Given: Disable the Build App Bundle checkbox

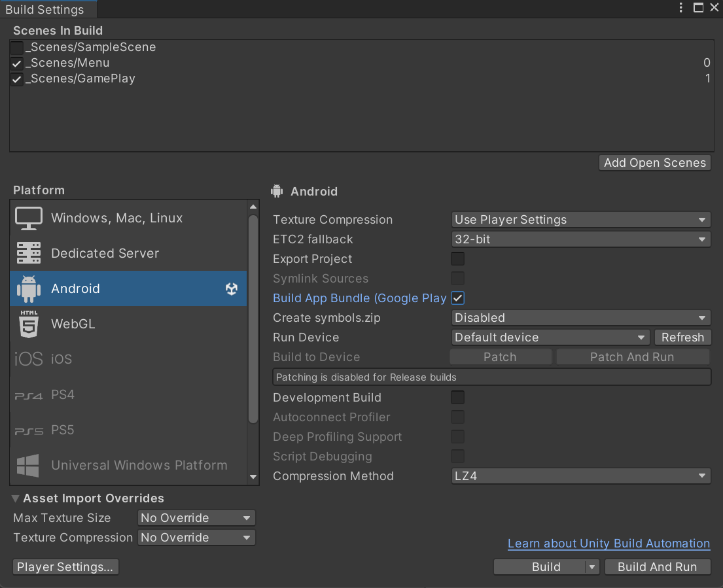Looking at the screenshot, I should point(458,298).
